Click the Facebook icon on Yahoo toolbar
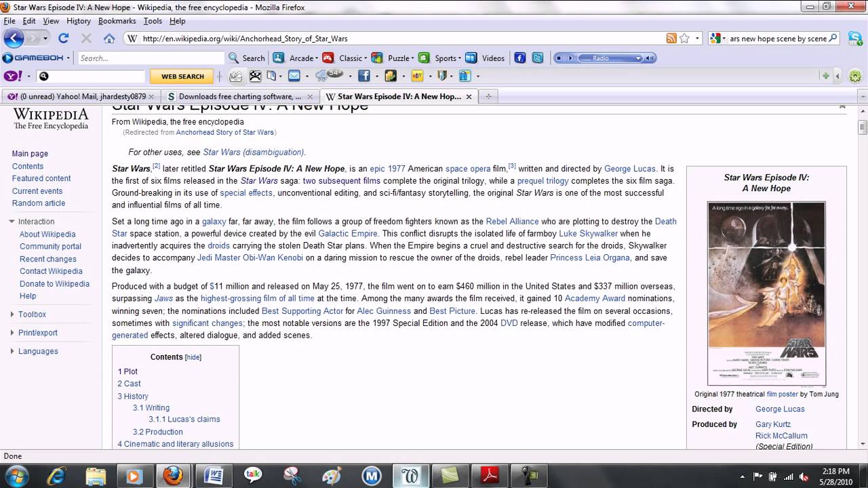The width and height of the screenshot is (868, 488). tap(364, 76)
